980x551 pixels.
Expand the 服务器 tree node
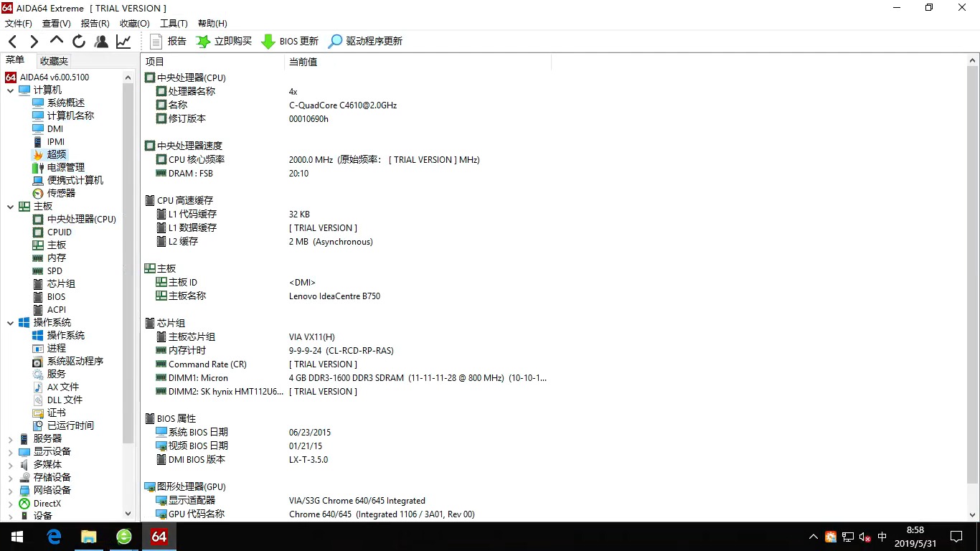[x=10, y=439]
